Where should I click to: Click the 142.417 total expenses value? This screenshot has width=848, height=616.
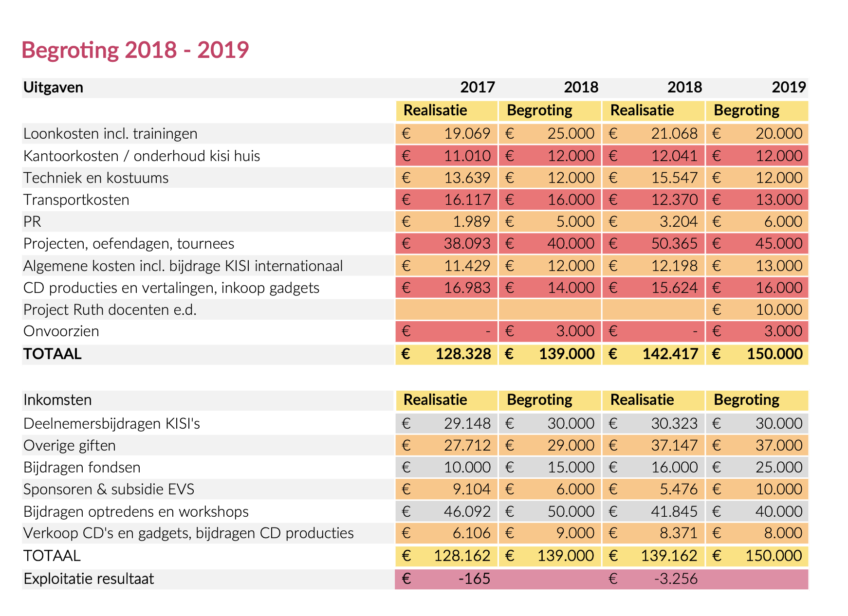point(670,354)
